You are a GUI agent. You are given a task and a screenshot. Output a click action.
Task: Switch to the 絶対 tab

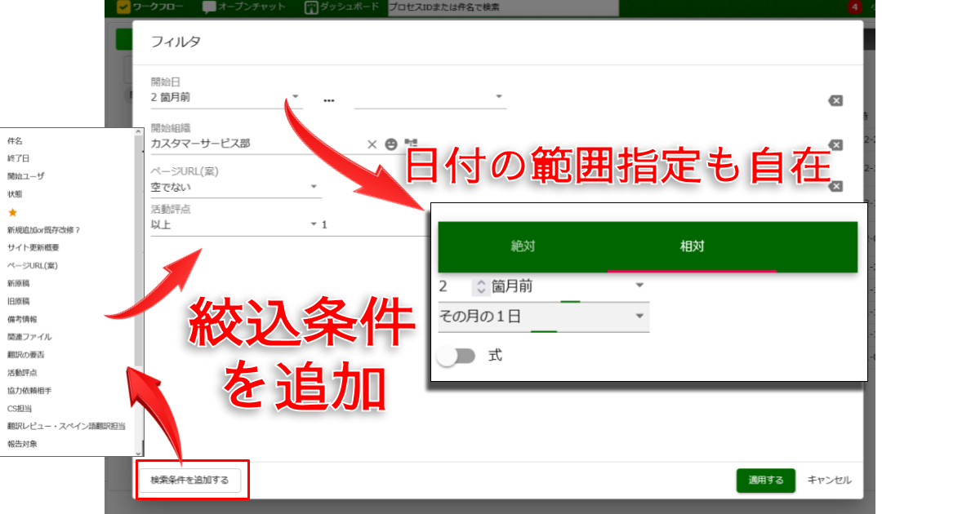(x=523, y=246)
